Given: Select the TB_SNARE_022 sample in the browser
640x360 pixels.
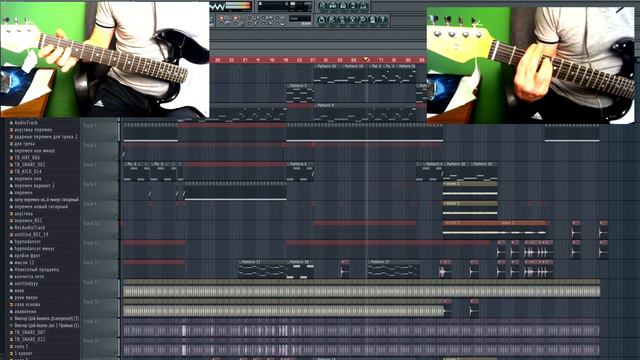Looking at the screenshot, I should point(30,339).
